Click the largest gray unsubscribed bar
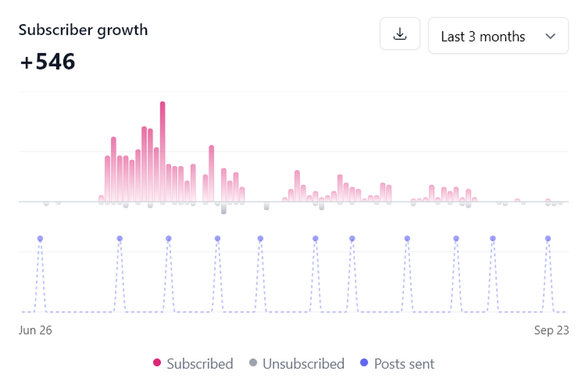The image size is (586, 392). point(223,208)
